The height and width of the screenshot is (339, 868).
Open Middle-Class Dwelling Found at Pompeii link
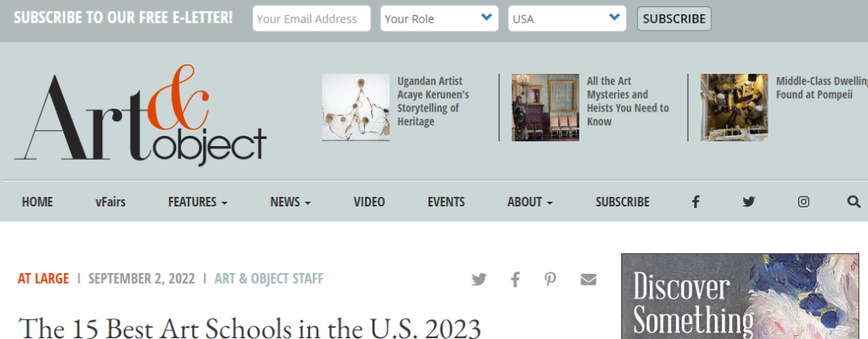(821, 88)
